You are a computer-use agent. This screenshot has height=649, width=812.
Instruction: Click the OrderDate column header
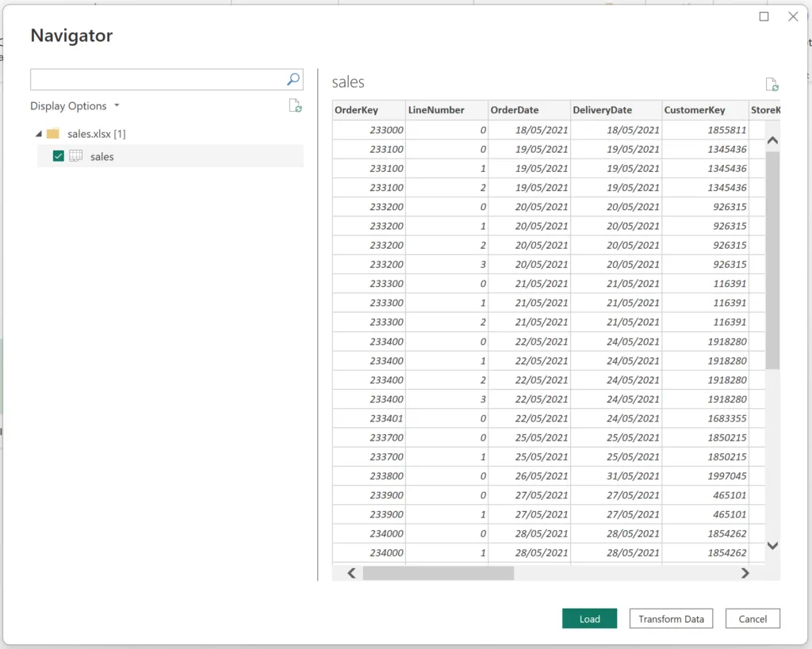click(529, 109)
